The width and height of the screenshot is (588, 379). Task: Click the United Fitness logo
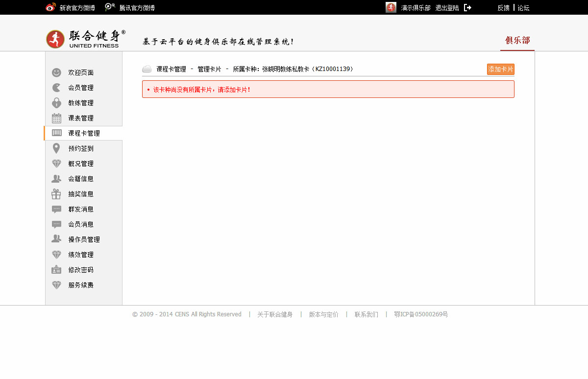coord(86,39)
